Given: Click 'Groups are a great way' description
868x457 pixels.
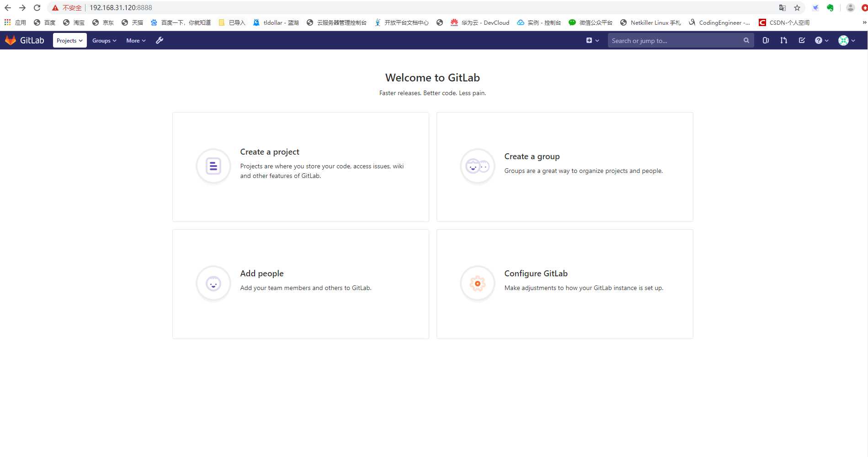Looking at the screenshot, I should [583, 171].
